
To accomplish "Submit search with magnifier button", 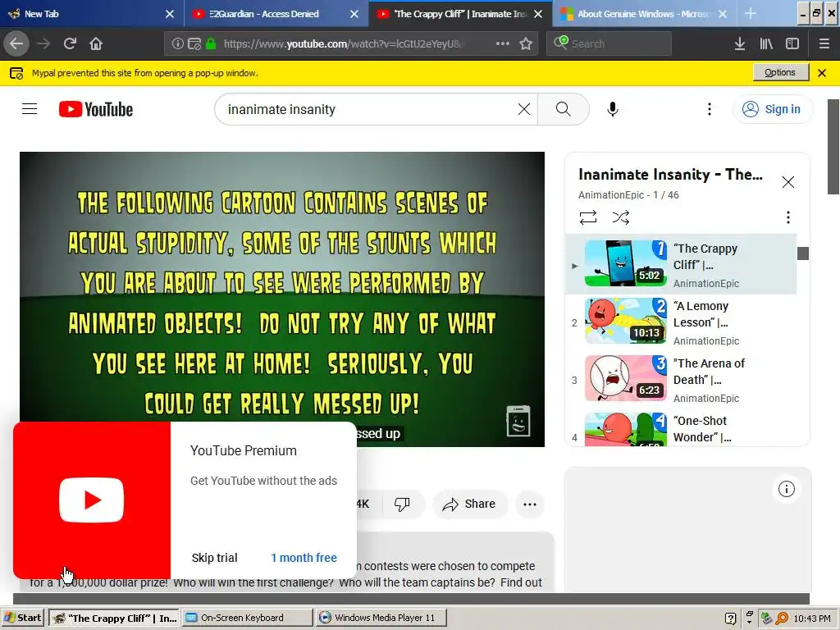I will point(563,109).
